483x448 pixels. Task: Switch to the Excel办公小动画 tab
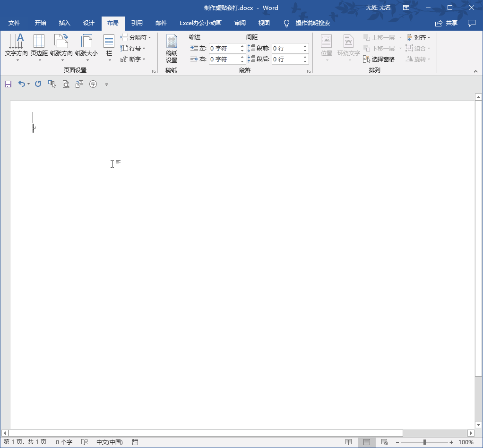click(200, 23)
